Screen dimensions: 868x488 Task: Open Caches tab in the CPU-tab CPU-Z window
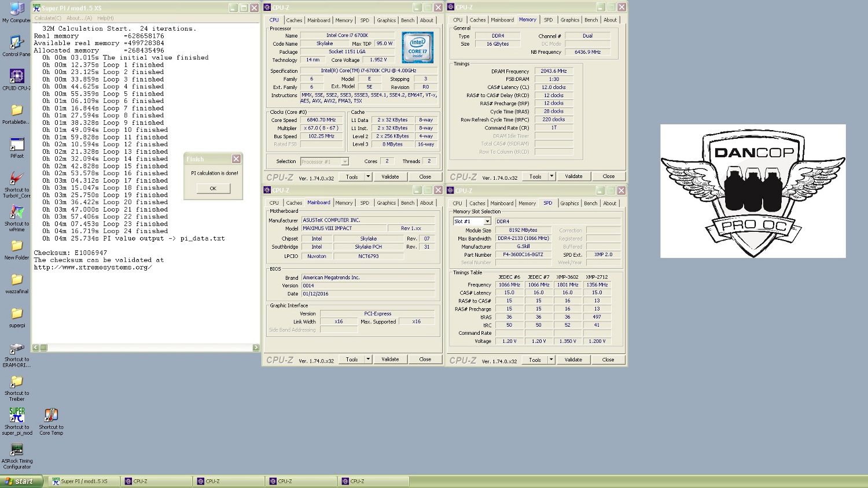coord(294,20)
